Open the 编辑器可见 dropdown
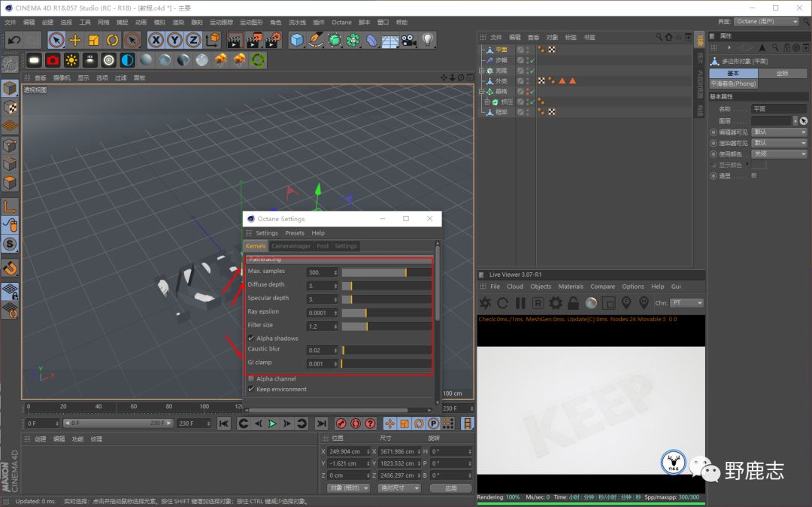This screenshot has width=812, height=507. (x=779, y=132)
